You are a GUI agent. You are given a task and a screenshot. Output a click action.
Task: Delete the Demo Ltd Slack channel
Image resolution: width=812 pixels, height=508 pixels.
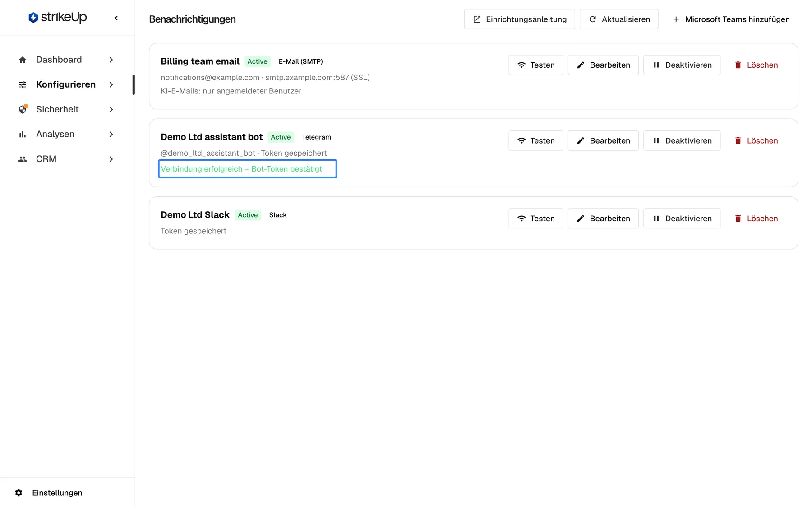(x=756, y=219)
